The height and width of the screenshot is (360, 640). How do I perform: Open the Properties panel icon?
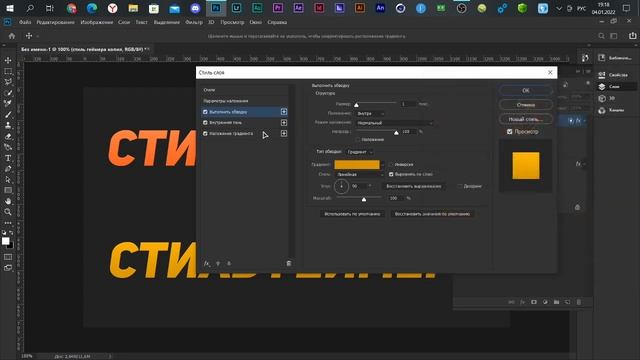[x=602, y=75]
